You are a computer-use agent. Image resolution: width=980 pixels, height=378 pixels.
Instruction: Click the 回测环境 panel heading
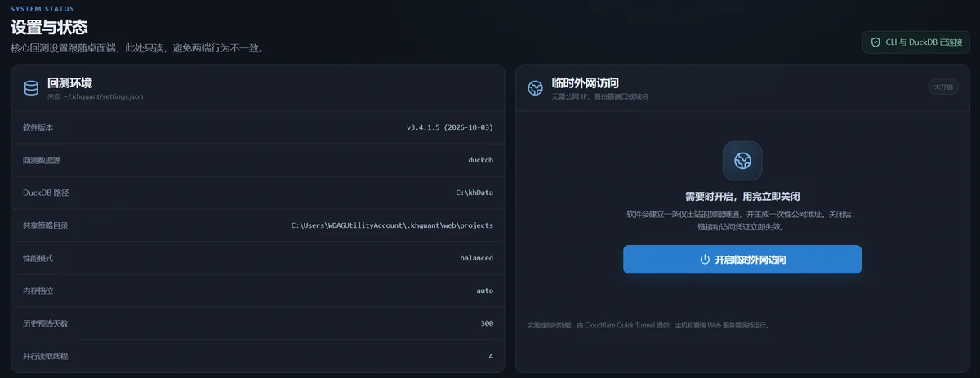pyautogui.click(x=70, y=82)
